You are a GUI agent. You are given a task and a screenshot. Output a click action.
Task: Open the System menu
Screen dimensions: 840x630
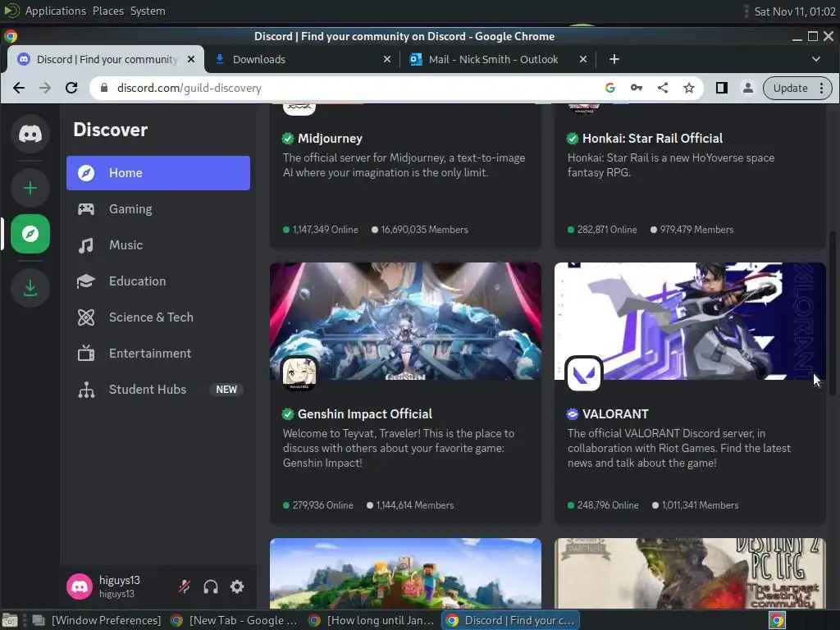(x=148, y=11)
